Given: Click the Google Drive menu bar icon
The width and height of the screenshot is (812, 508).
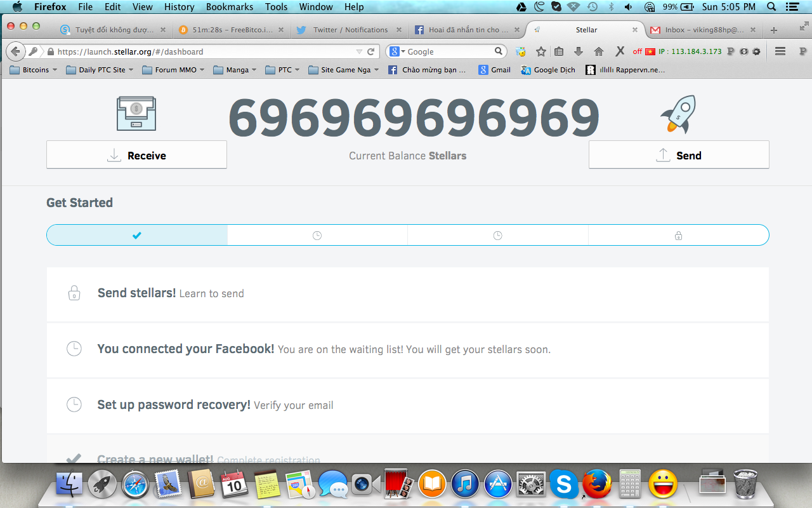Looking at the screenshot, I should (521, 7).
